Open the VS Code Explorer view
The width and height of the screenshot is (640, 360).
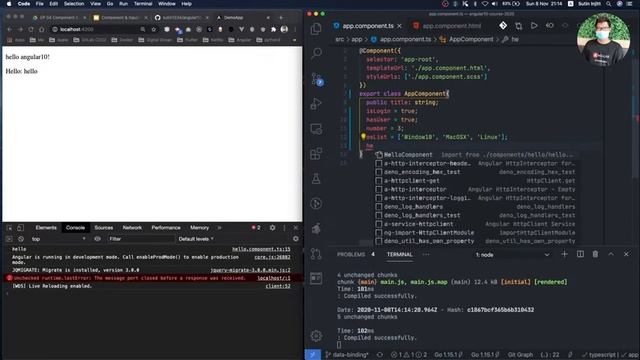click(316, 29)
